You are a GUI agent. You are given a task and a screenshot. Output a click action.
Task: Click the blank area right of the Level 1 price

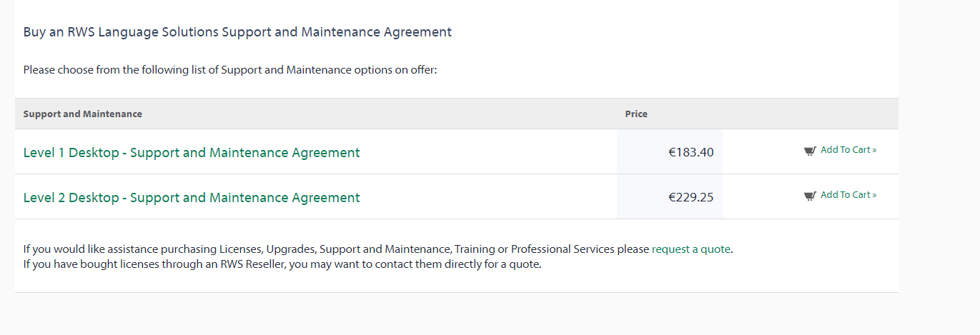762,151
